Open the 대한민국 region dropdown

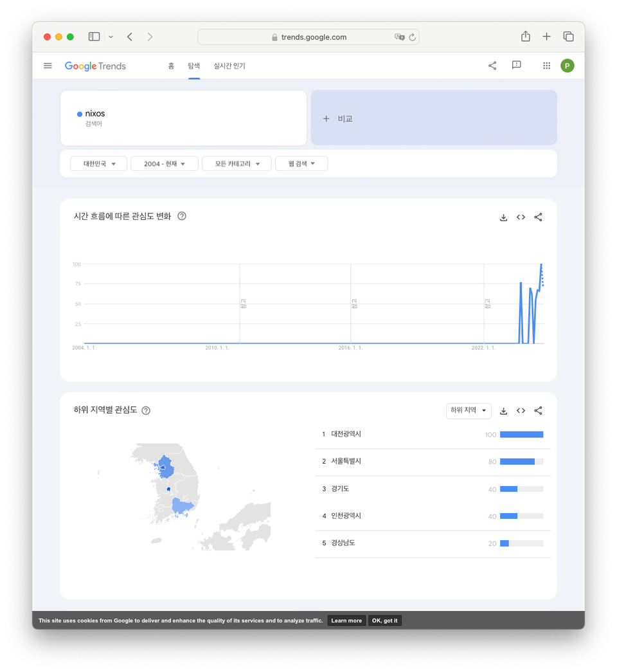point(98,164)
